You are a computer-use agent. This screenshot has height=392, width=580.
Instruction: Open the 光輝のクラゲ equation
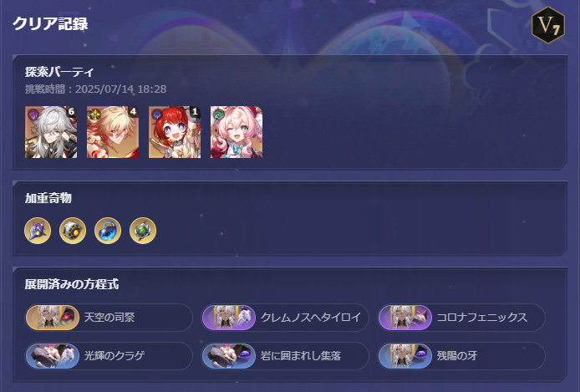pos(109,356)
